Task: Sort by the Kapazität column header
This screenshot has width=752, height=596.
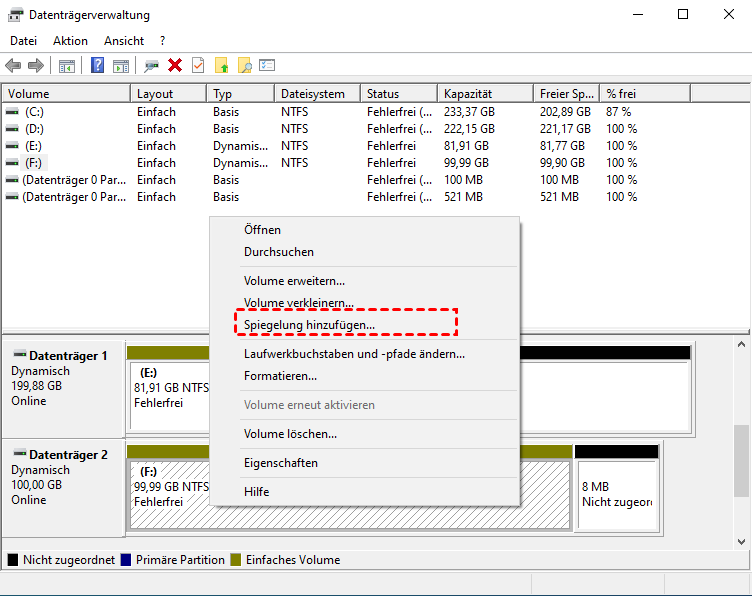Action: [485, 93]
